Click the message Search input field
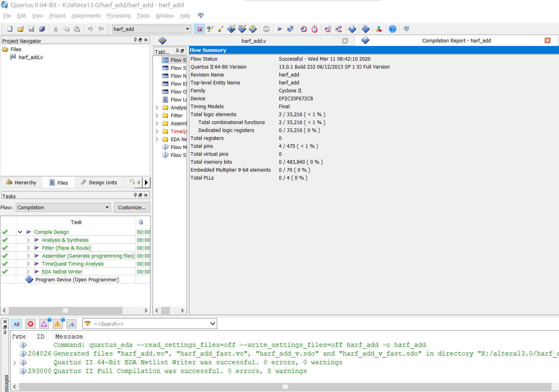This screenshot has width=559, height=392. pos(151,324)
